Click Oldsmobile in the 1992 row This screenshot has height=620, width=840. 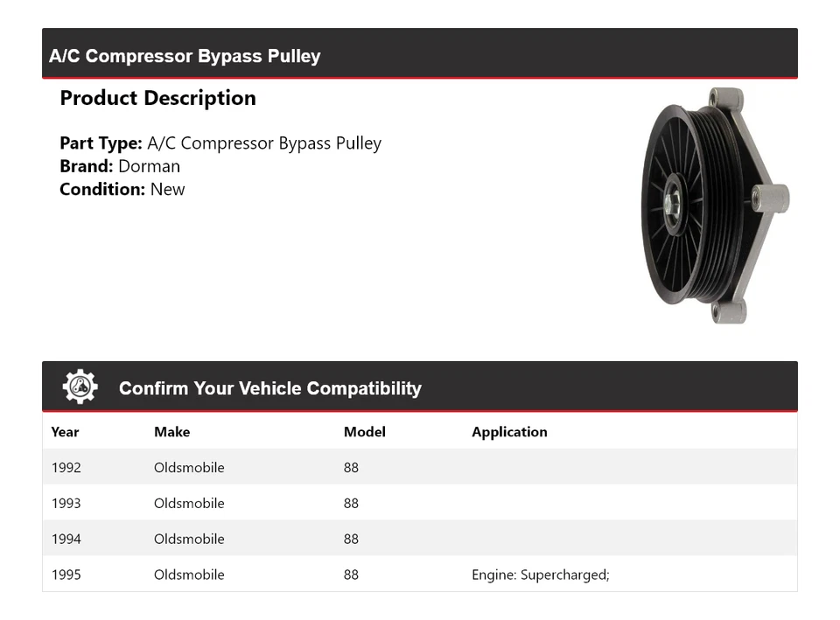189,468
